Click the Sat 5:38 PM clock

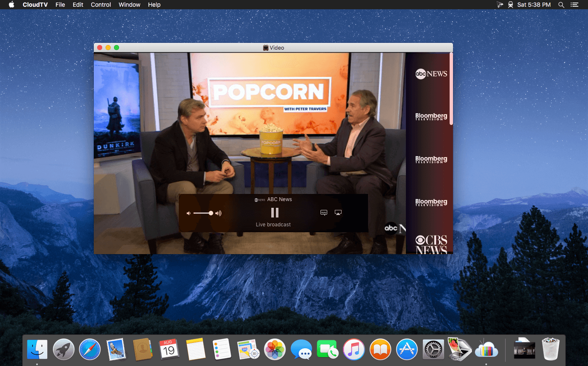(x=534, y=5)
